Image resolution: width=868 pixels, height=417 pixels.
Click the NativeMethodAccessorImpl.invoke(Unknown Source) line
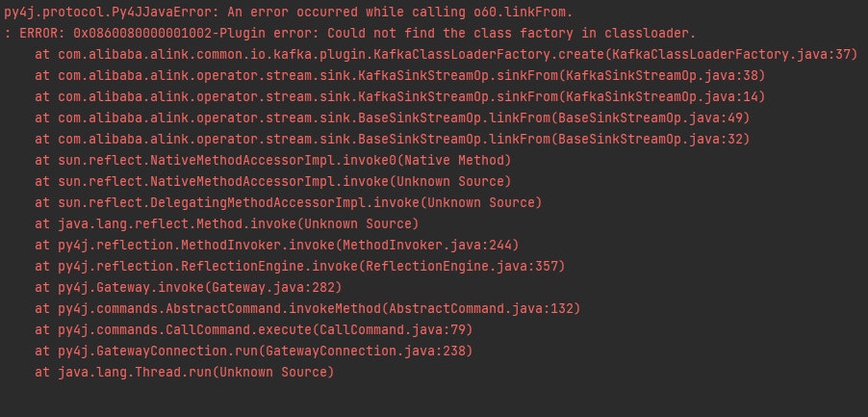(x=273, y=182)
